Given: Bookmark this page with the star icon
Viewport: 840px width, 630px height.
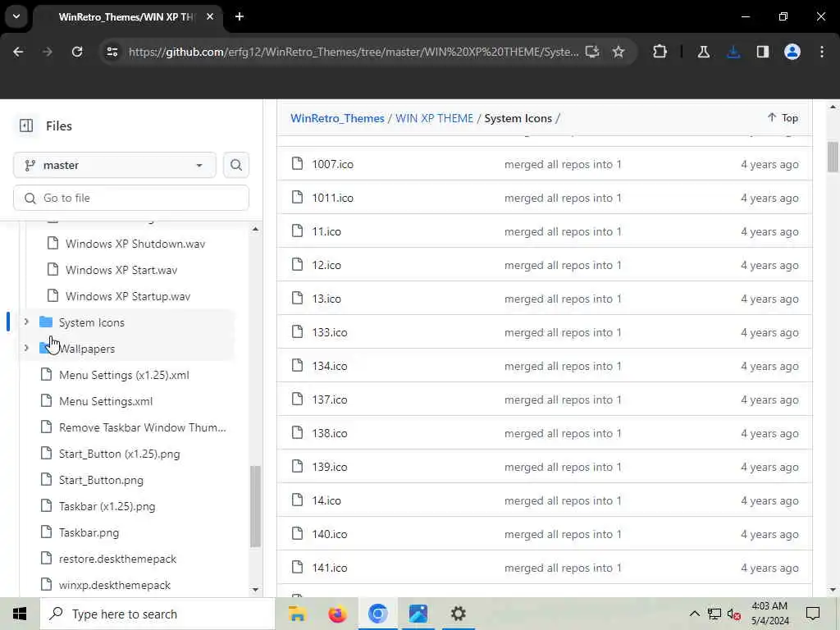Looking at the screenshot, I should point(619,52).
